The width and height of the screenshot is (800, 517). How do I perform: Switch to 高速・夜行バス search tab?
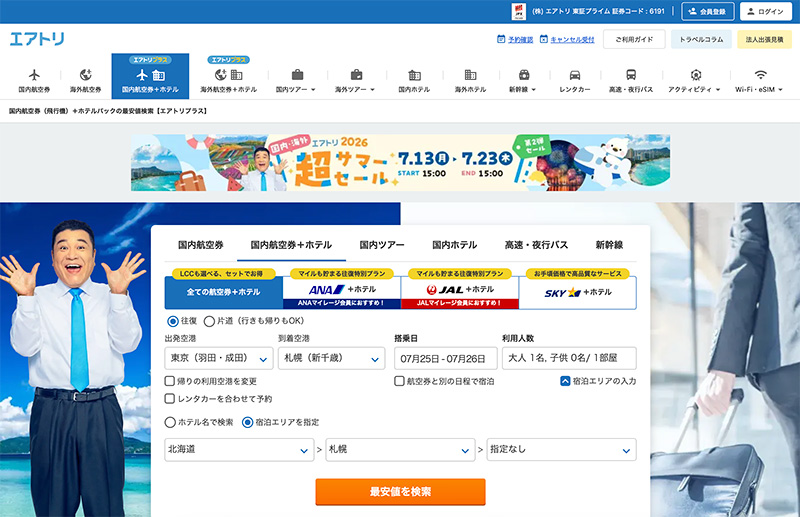(536, 245)
